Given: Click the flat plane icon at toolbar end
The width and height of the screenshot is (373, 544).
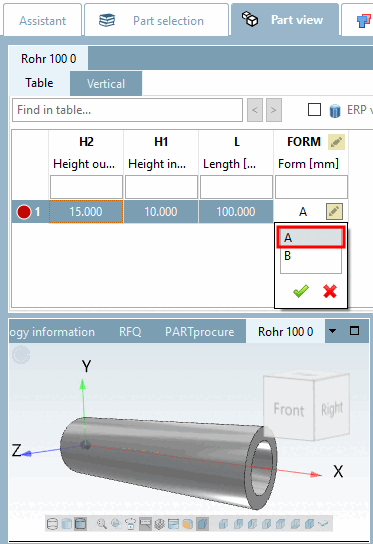Looking at the screenshot, I should click(x=324, y=524).
